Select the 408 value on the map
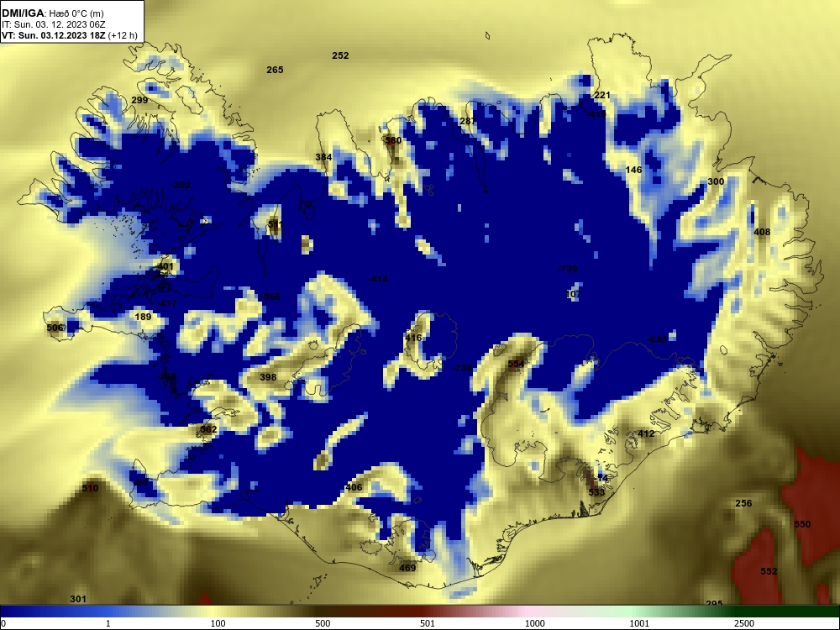The width and height of the screenshot is (840, 630). click(x=762, y=232)
